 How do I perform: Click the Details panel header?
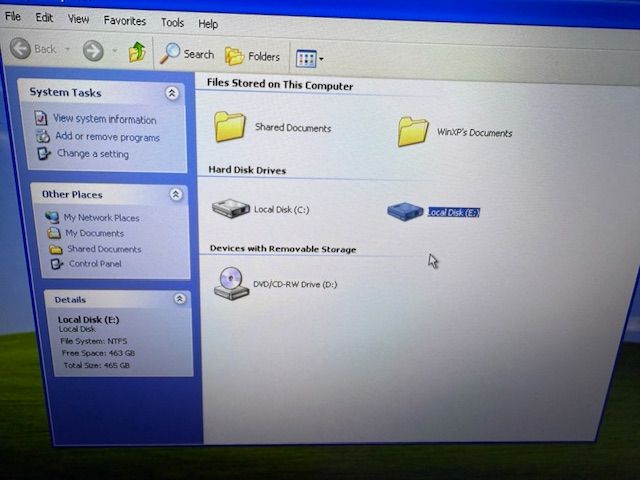[117, 299]
